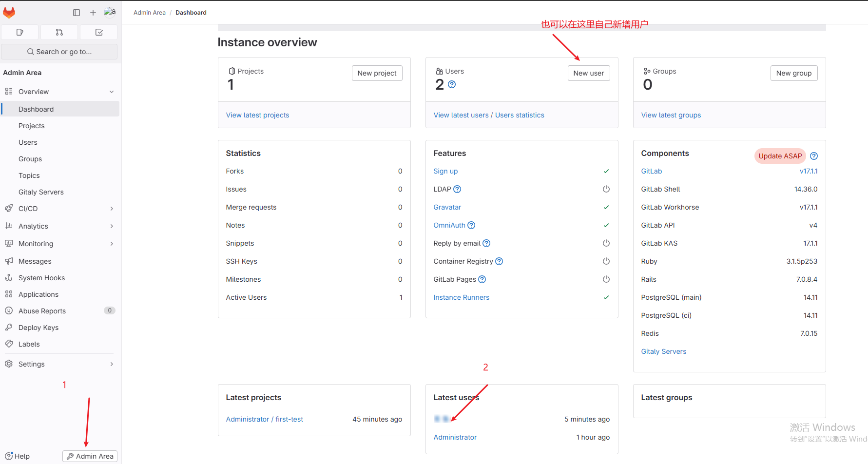Open Abuse Reports in the sidebar
The image size is (868, 464).
point(42,310)
